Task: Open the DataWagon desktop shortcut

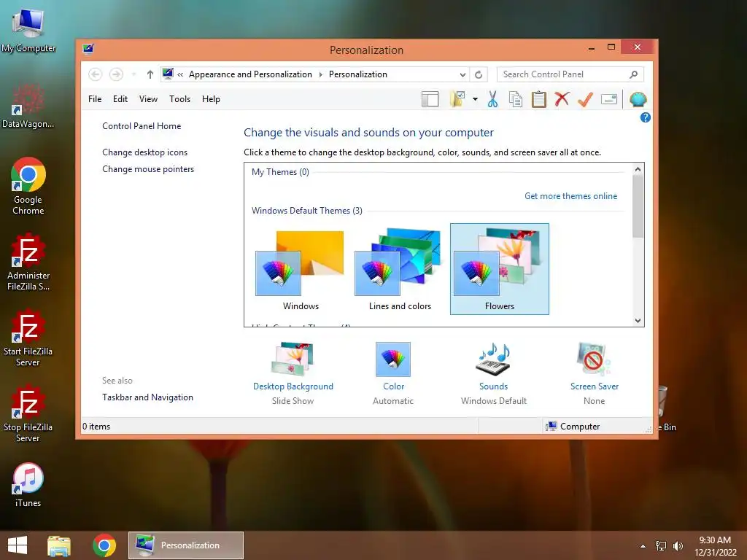Action: click(28, 106)
